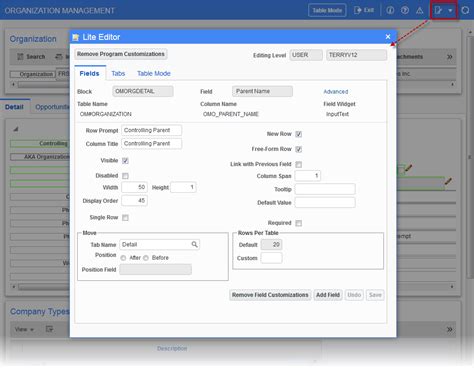Open the warning triangle icon in header
The image size is (474, 368).
pos(420,11)
